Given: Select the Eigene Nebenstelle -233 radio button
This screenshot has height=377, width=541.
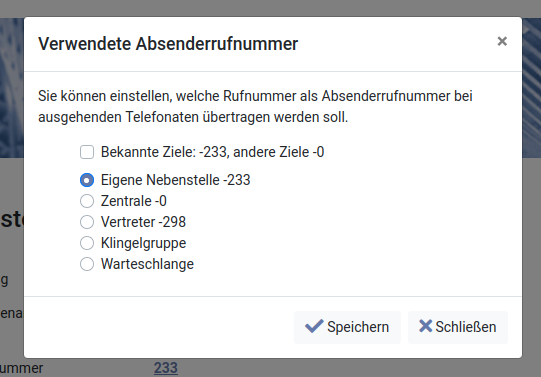Looking at the screenshot, I should click(x=87, y=180).
